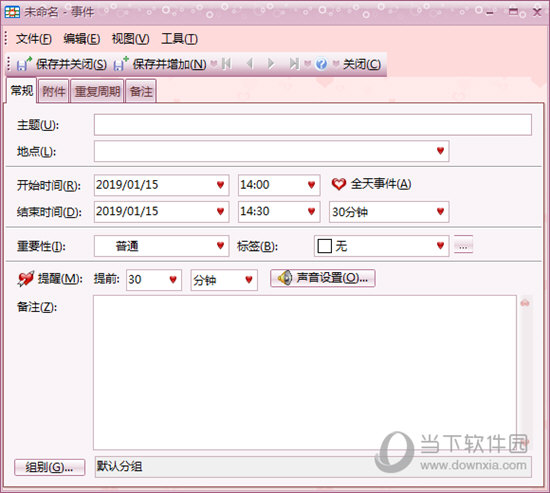
Task: Open the location (地点) dropdown
Action: pyautogui.click(x=441, y=151)
